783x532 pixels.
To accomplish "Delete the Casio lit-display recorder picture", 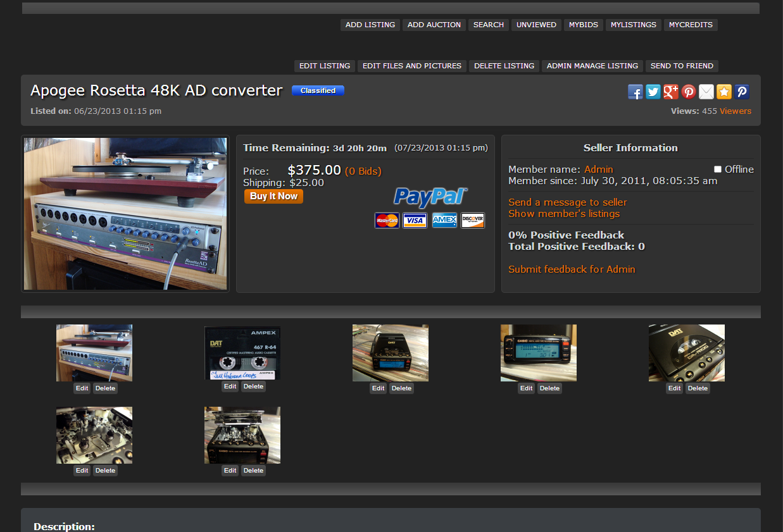I will pos(550,388).
